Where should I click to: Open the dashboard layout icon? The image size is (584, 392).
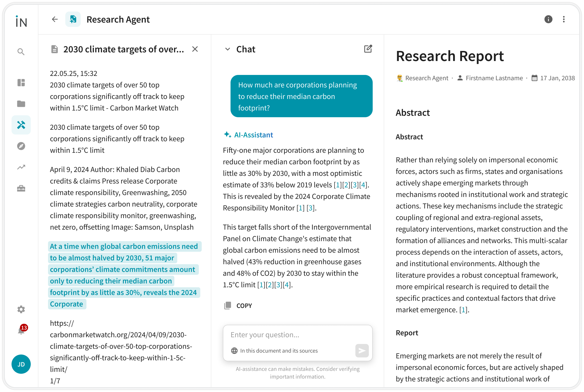(21, 82)
